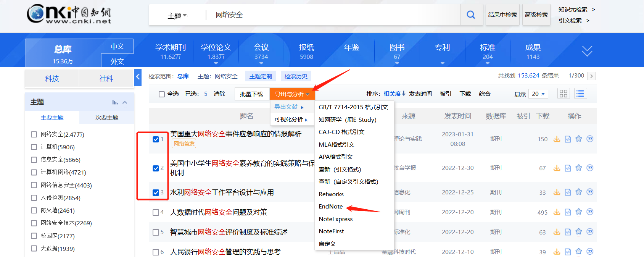Tick the 计算机(5906) theme filter
This screenshot has width=644, height=257.
pyautogui.click(x=34, y=147)
